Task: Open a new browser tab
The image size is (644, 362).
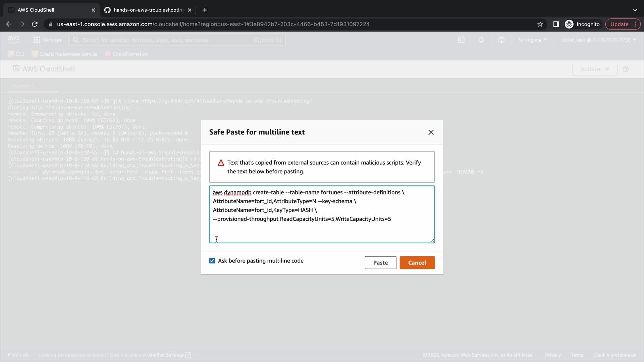Action: (x=205, y=10)
